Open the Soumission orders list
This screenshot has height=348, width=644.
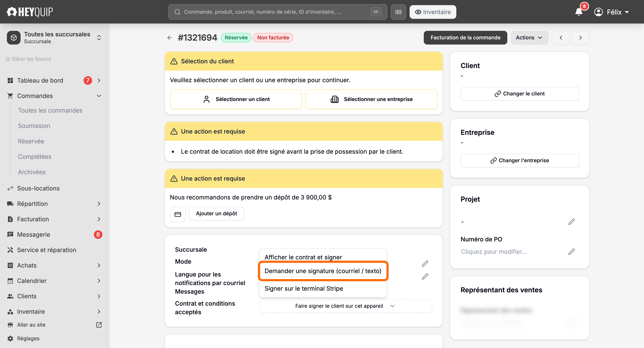pos(34,126)
